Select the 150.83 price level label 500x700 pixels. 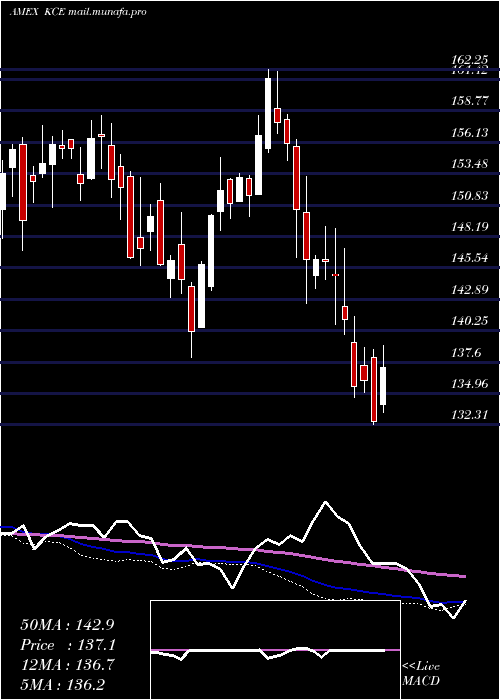pos(470,196)
